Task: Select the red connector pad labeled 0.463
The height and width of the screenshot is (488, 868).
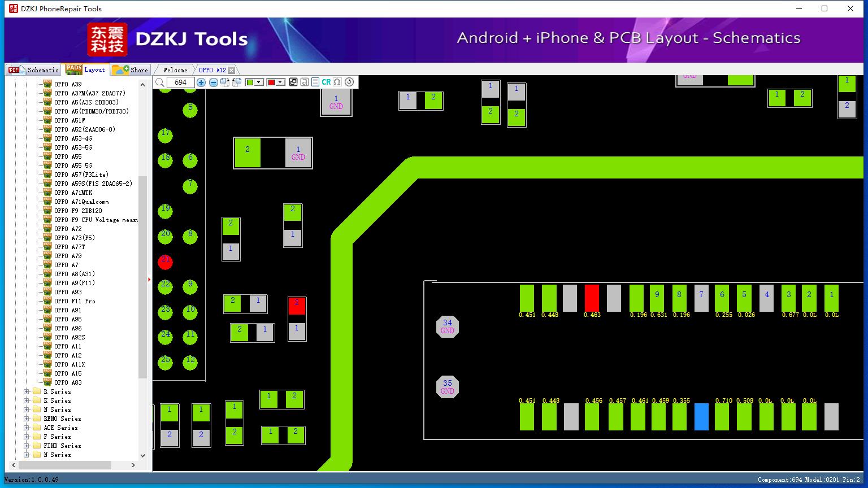Action: coord(592,298)
